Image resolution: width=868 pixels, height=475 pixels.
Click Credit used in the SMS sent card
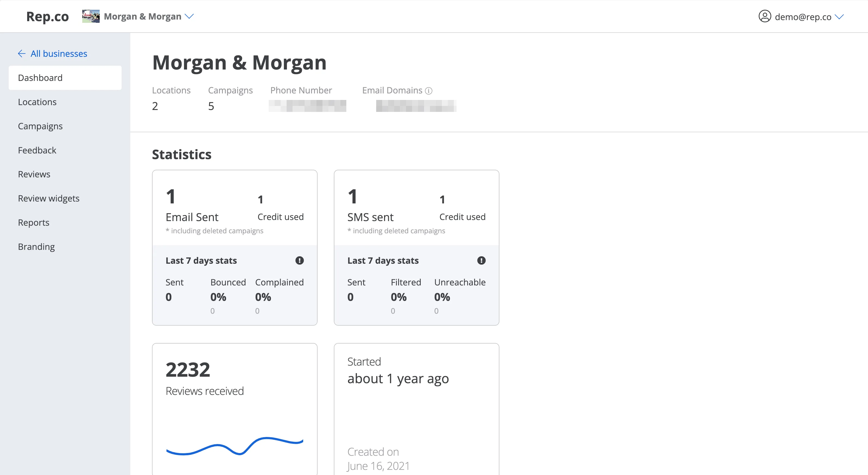[463, 217]
